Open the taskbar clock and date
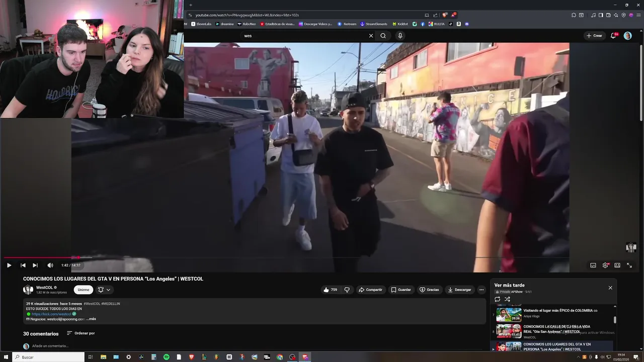The width and height of the screenshot is (644, 362). click(x=621, y=357)
